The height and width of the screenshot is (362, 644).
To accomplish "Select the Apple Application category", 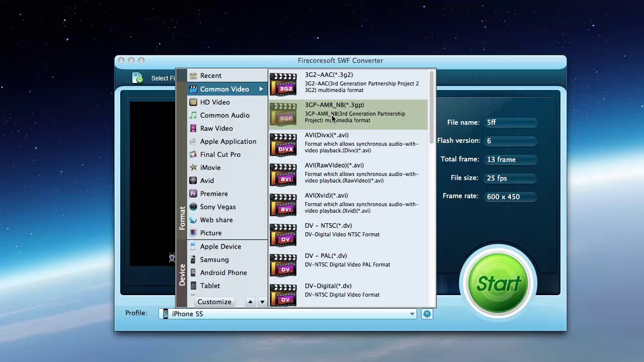I will (227, 141).
